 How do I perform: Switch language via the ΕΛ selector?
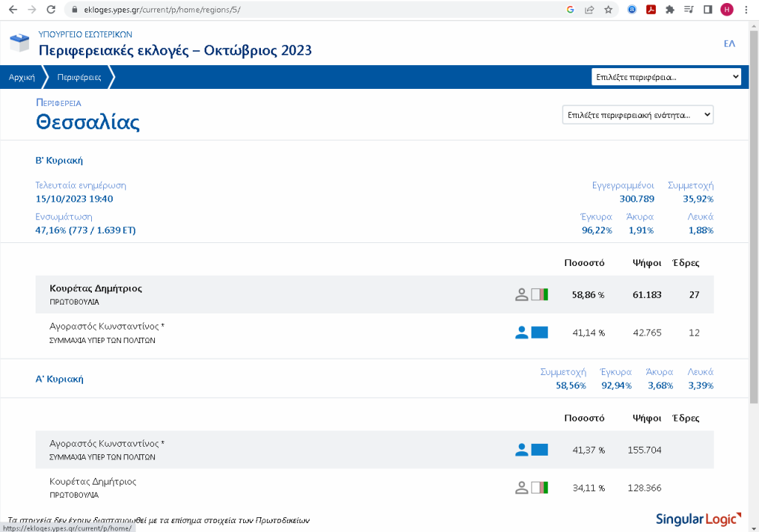729,44
